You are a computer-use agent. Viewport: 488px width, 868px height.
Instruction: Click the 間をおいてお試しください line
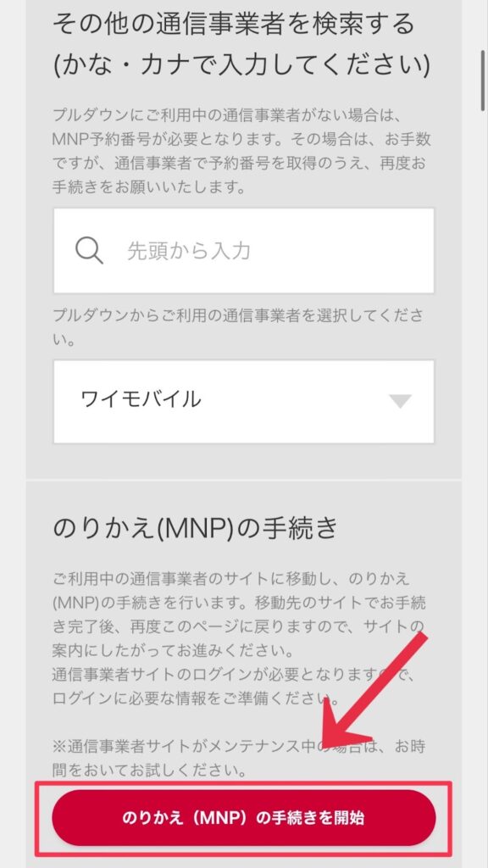(149, 770)
